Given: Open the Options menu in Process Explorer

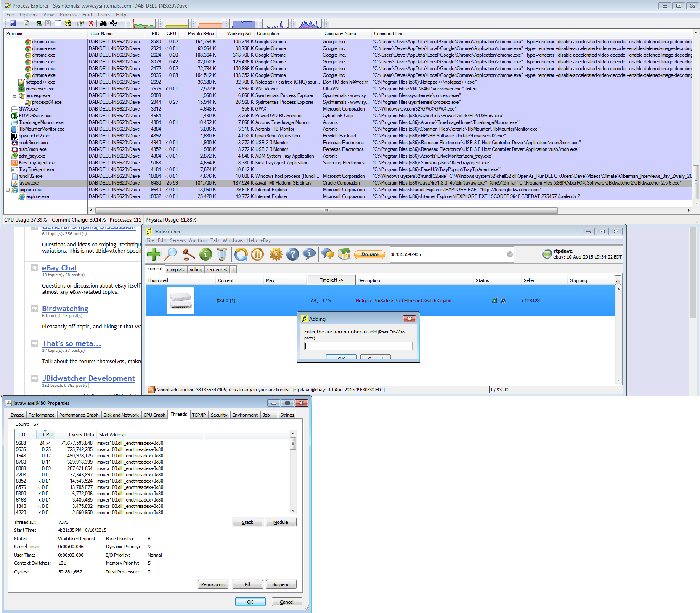Looking at the screenshot, I should (x=29, y=15).
